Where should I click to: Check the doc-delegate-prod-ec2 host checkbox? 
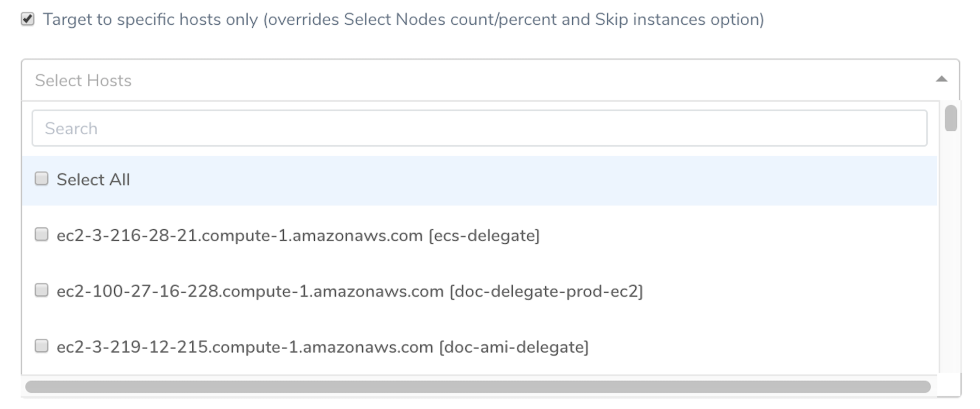coord(41,290)
